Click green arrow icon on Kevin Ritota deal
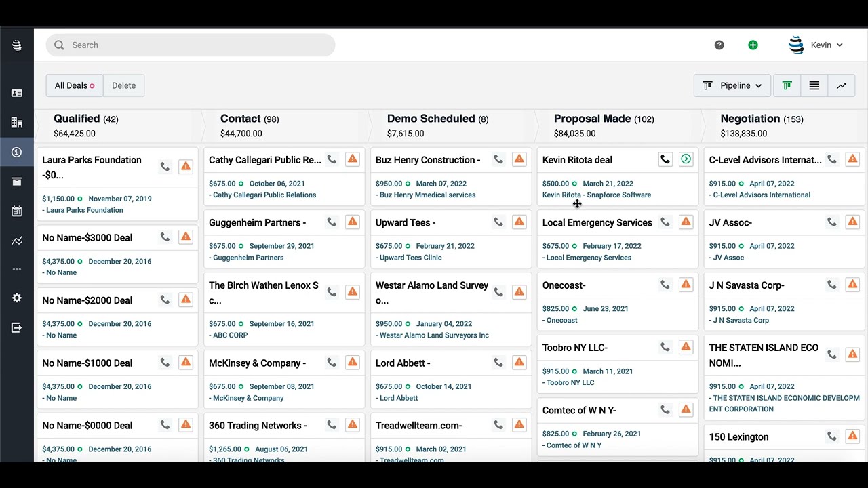This screenshot has height=488, width=868. [x=686, y=160]
